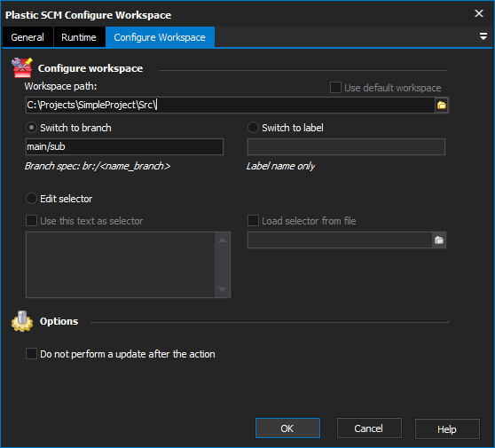495x448 pixels.
Task: Select the Configure Workspace tab
Action: coord(160,37)
